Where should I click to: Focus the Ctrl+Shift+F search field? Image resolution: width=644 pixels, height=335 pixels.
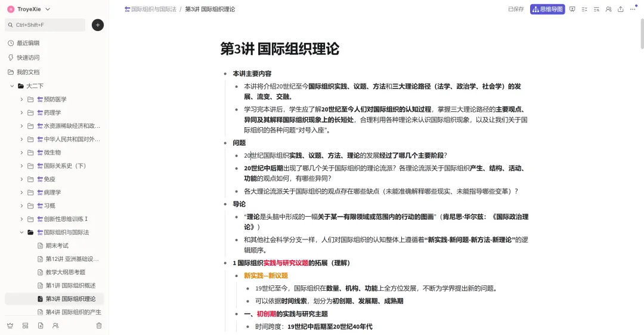tap(45, 25)
